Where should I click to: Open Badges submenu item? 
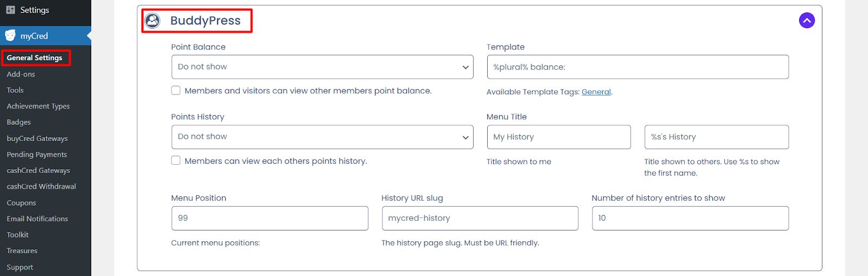18,122
